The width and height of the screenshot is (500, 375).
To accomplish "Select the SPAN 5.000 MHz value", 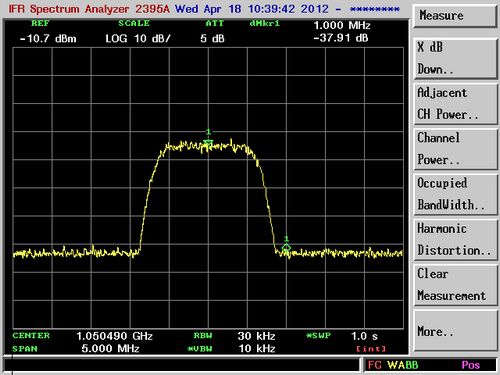I will tap(110, 349).
